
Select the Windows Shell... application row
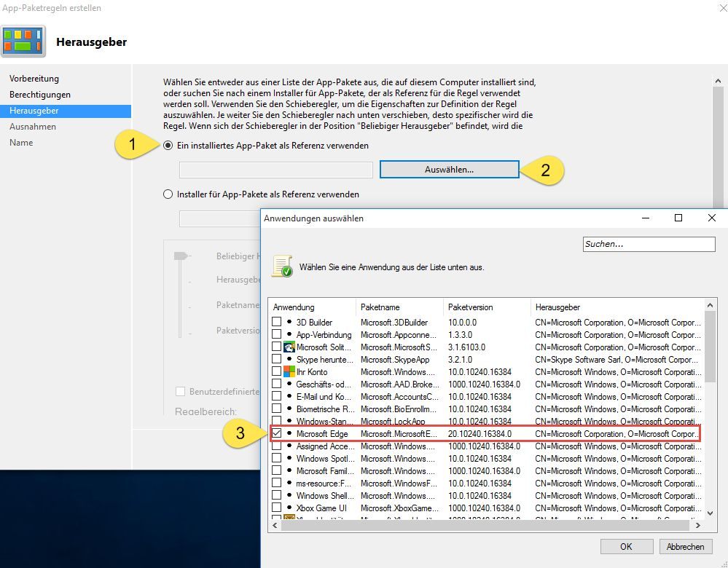click(325, 496)
